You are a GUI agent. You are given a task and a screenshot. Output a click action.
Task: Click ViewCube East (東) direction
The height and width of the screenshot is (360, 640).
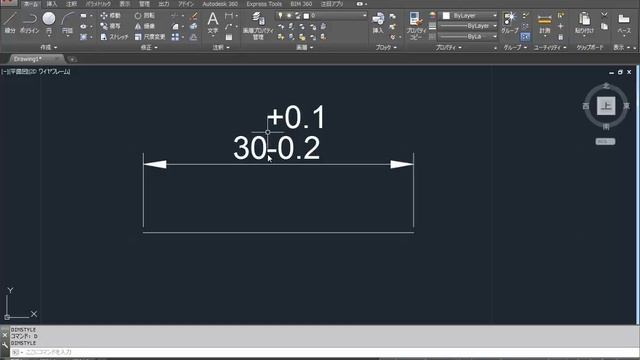[626, 106]
